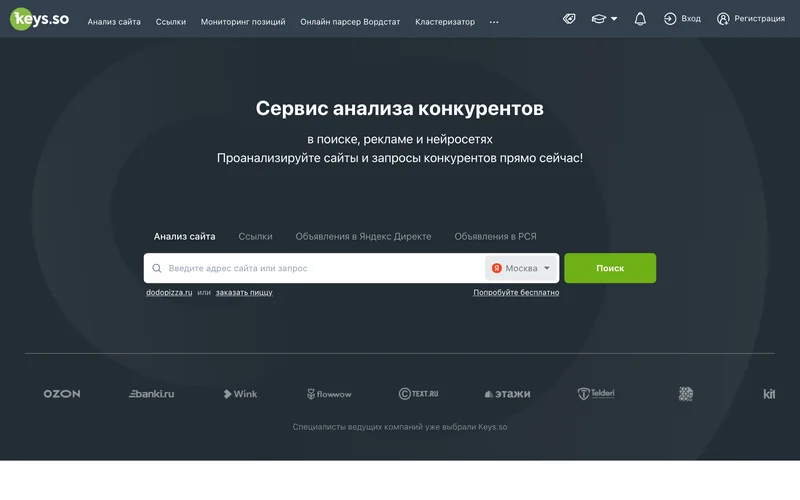The height and width of the screenshot is (500, 800).
Task: Click the TEXT.RU logo
Action: [x=418, y=394]
